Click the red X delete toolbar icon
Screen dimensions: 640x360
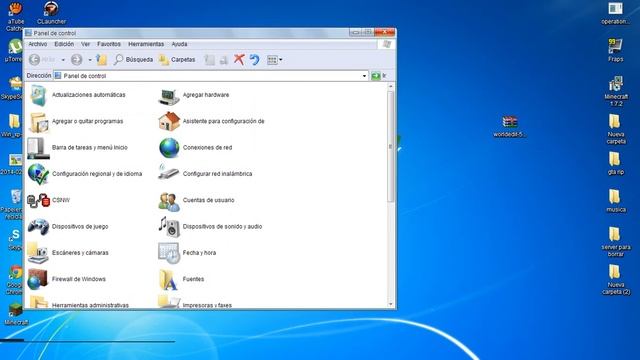pyautogui.click(x=239, y=60)
